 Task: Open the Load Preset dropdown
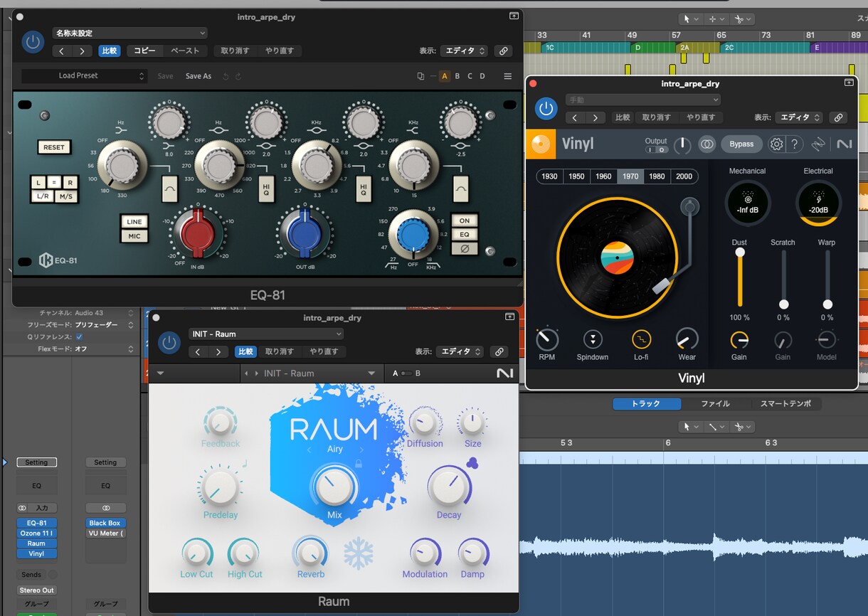tap(84, 76)
